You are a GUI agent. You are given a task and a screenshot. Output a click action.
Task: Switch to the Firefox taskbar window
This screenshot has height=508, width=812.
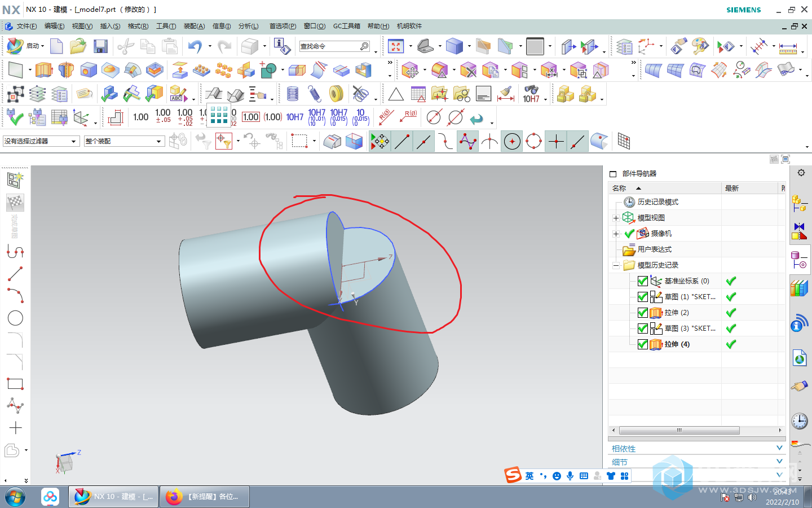205,497
